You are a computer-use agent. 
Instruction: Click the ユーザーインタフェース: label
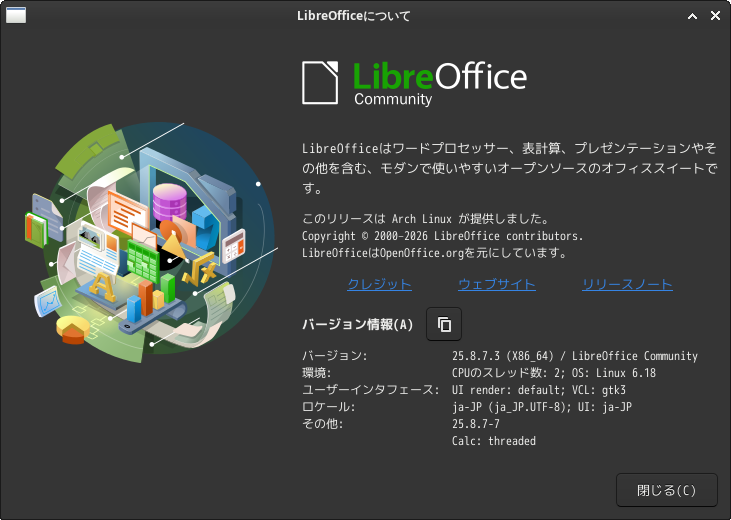[371, 390]
